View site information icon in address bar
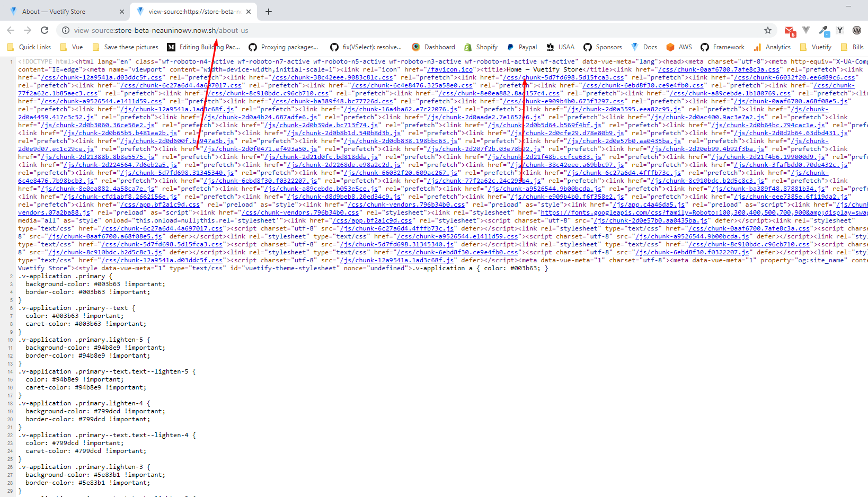868x497 pixels. click(x=66, y=30)
